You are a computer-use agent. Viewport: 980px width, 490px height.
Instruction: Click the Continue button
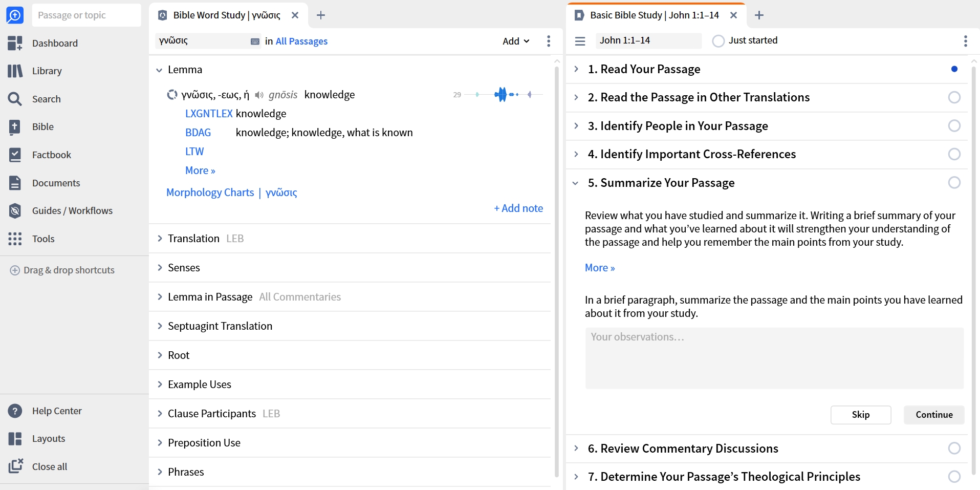(x=934, y=415)
